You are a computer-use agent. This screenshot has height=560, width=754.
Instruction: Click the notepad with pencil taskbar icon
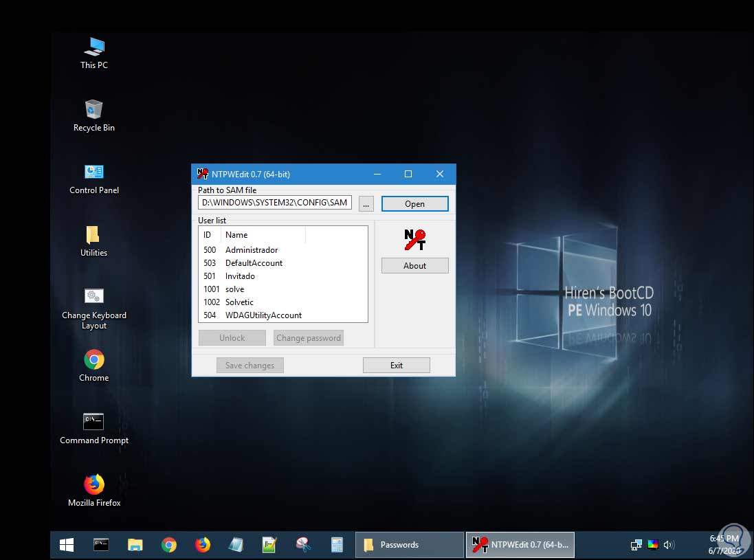click(x=269, y=545)
